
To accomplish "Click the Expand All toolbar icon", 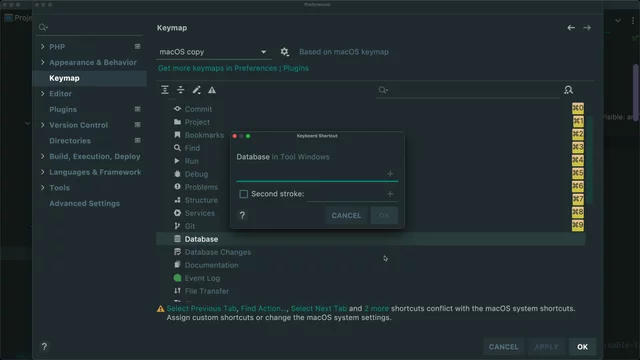I will pos(165,90).
